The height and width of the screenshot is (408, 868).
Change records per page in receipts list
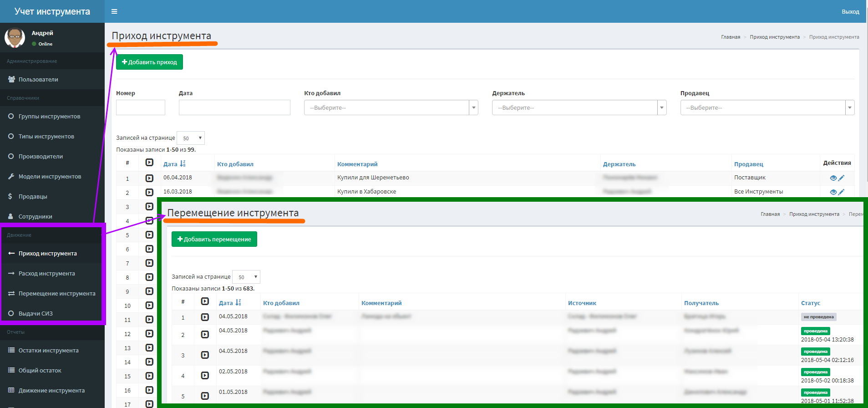point(191,138)
